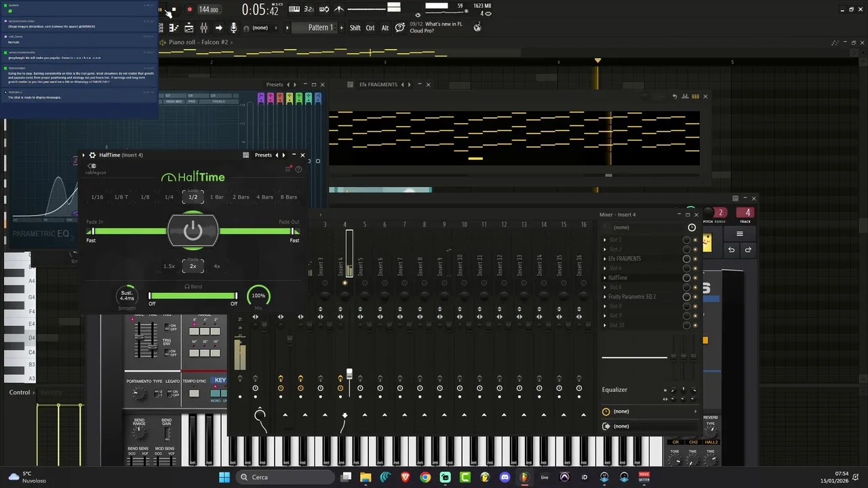Open HalfTime help question mark icon
Viewport: 868px width, 488px height.
click(x=298, y=169)
